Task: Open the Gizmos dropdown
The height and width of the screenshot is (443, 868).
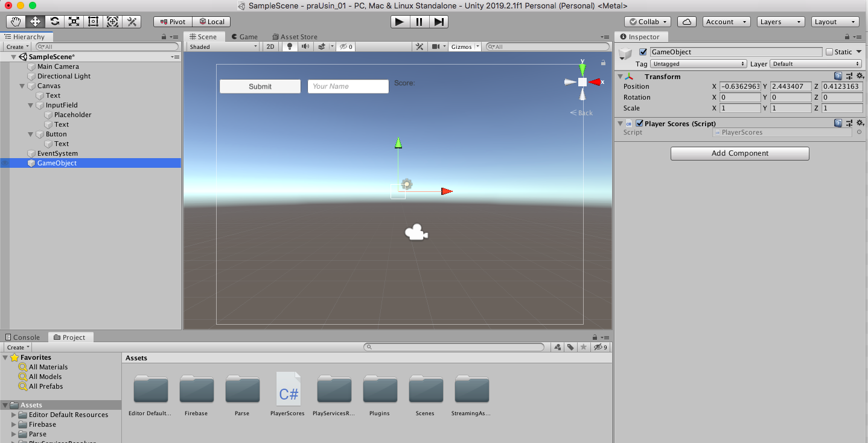Action: coord(465,46)
